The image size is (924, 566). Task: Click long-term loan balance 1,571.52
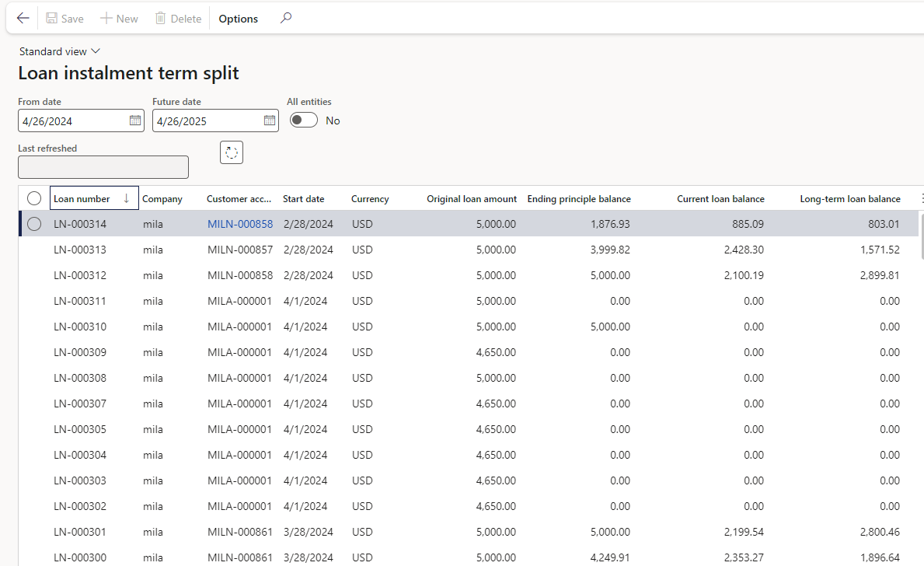(880, 250)
